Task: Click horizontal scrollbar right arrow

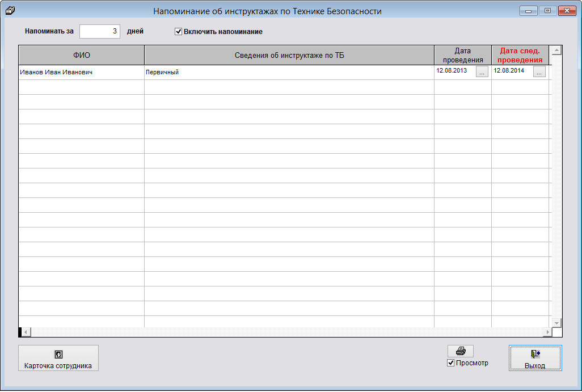Action: 547,332
